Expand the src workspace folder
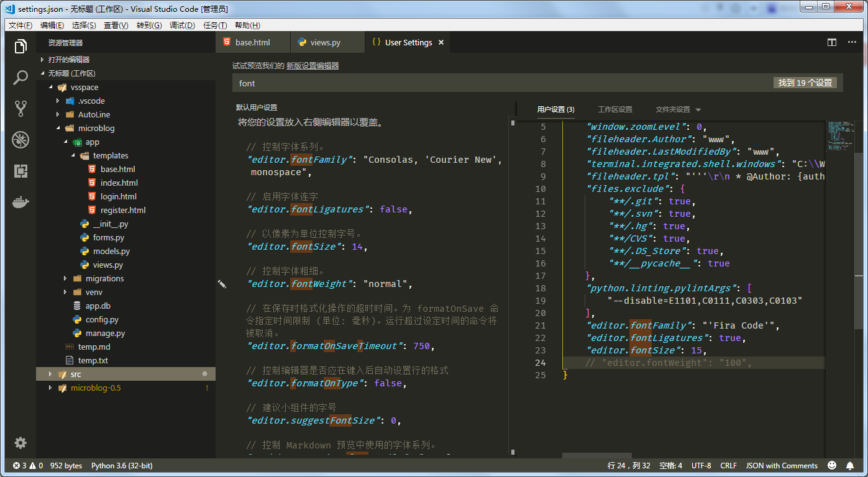Screen dimensions: 868x477 (x=76, y=374)
